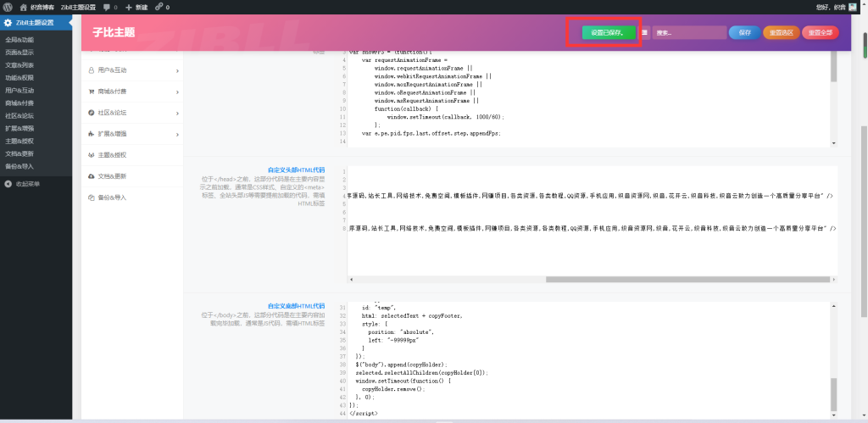This screenshot has width=868, height=423.
Task: Click the left arrow of the head editor's horizontal scrollbar
Action: (x=351, y=280)
